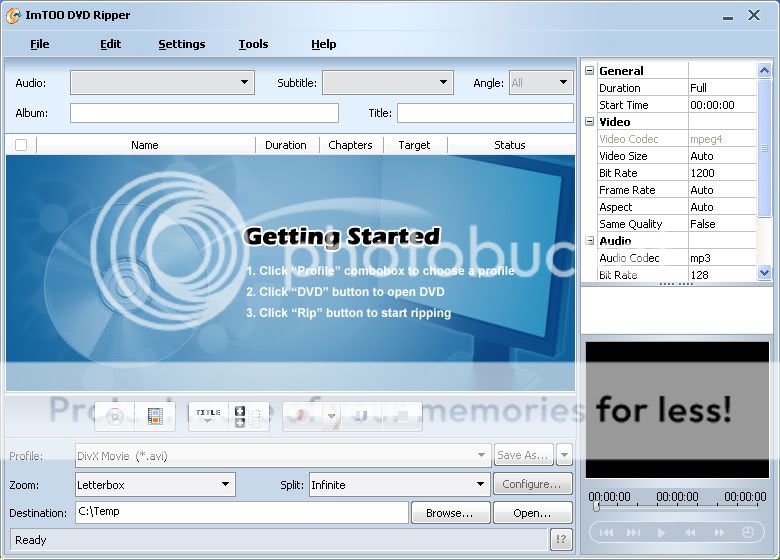Click the skip-to-next player button

point(633,533)
